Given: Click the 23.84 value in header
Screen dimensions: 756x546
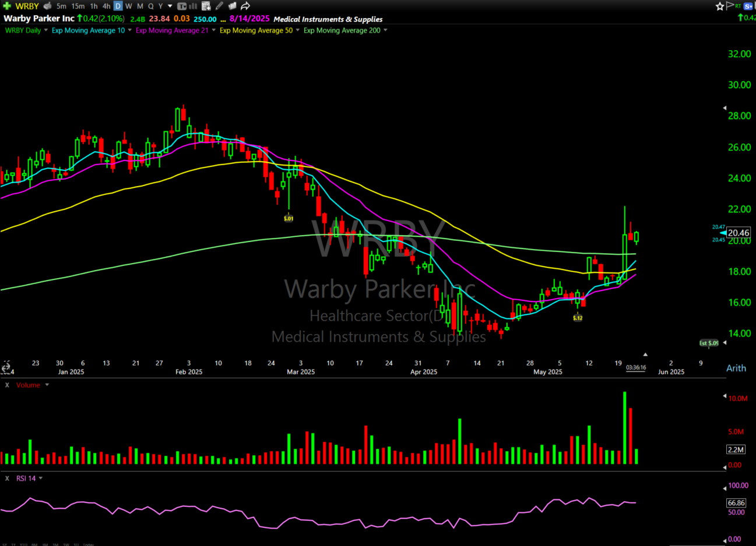Looking at the screenshot, I should [x=159, y=19].
